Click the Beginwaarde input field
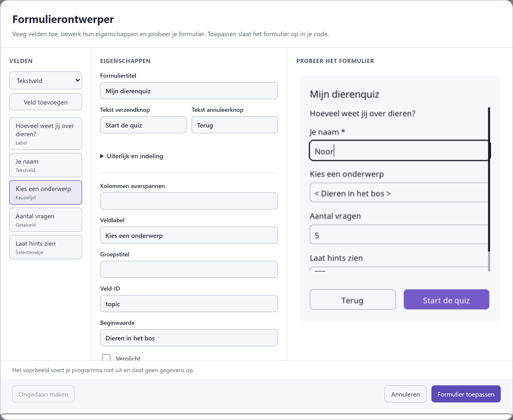This screenshot has width=513, height=420. (x=189, y=338)
